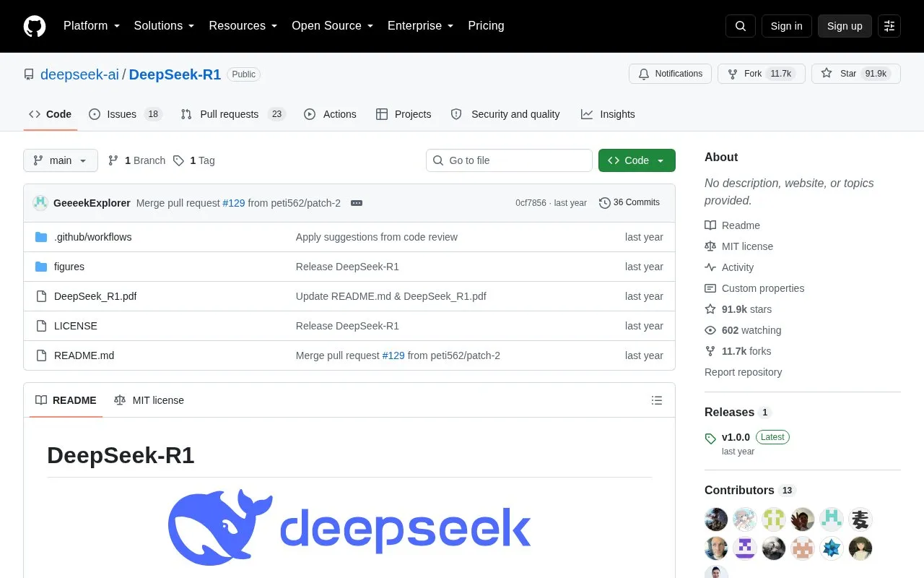Click the Sign up button
This screenshot has width=924, height=578.
(x=845, y=26)
